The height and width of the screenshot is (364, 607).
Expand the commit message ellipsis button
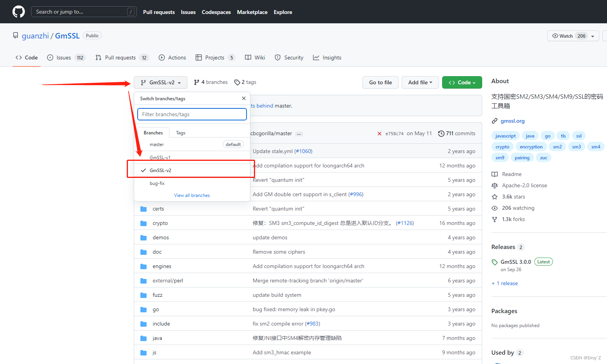[299, 134]
